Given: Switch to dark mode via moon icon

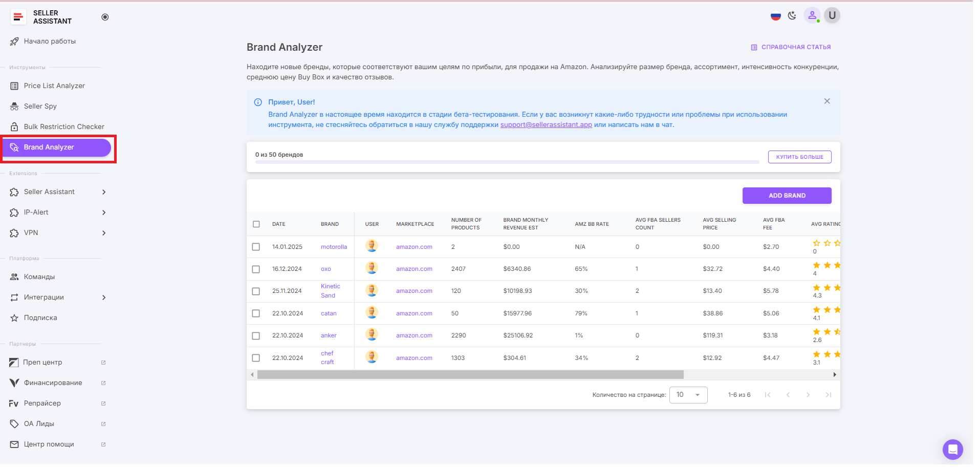Looking at the screenshot, I should (x=792, y=15).
